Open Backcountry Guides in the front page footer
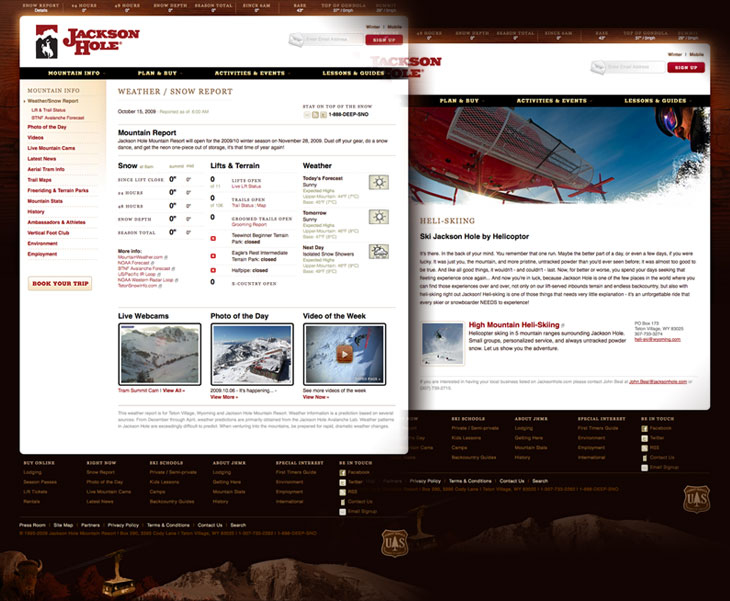 click(x=172, y=502)
